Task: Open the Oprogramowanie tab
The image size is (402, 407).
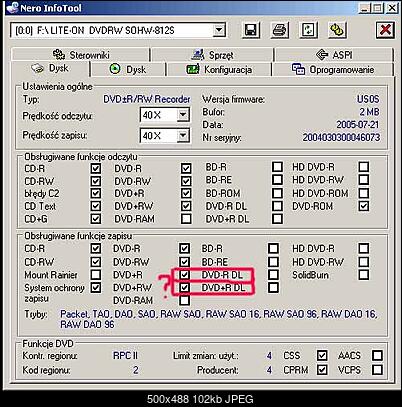Action: click(x=333, y=69)
